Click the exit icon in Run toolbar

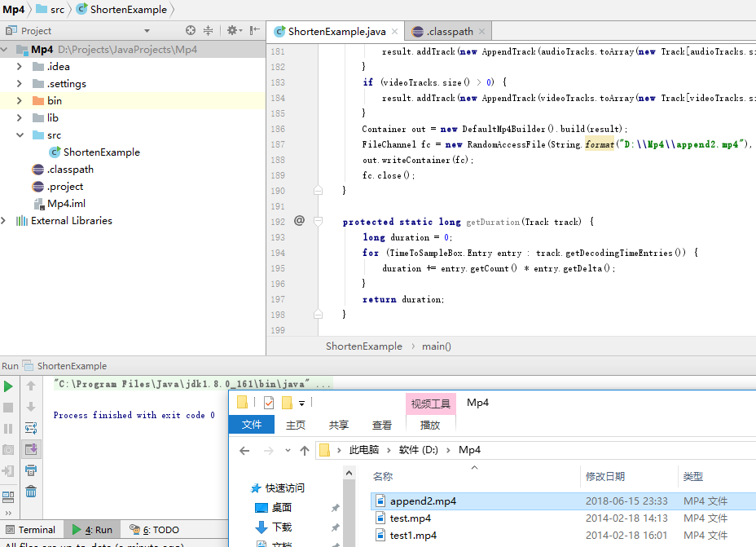click(x=8, y=471)
